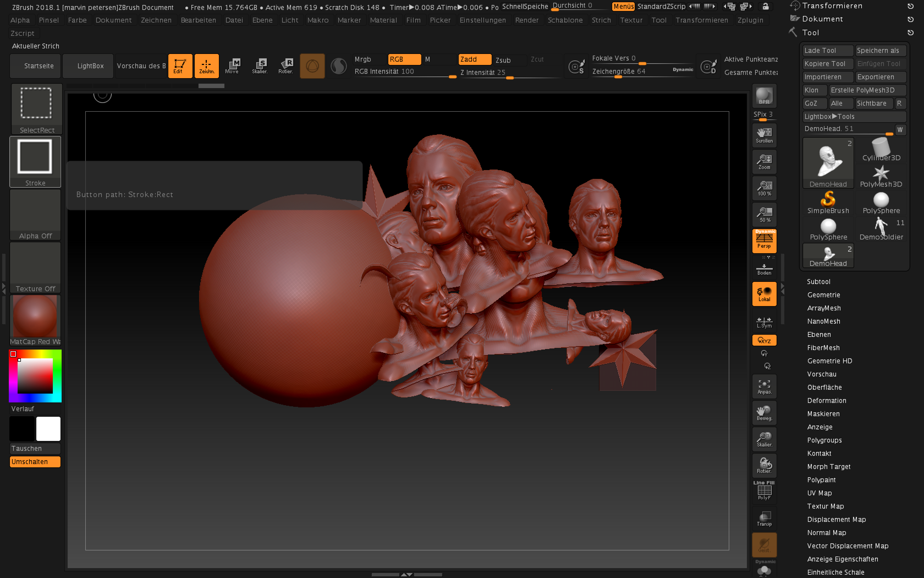Select the Cylinder3D tool
The height and width of the screenshot is (578, 924).
pyautogui.click(x=881, y=150)
